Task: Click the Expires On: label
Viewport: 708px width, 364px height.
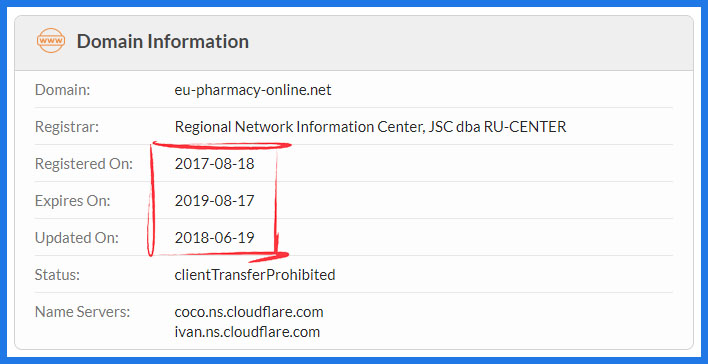Action: pyautogui.click(x=72, y=201)
